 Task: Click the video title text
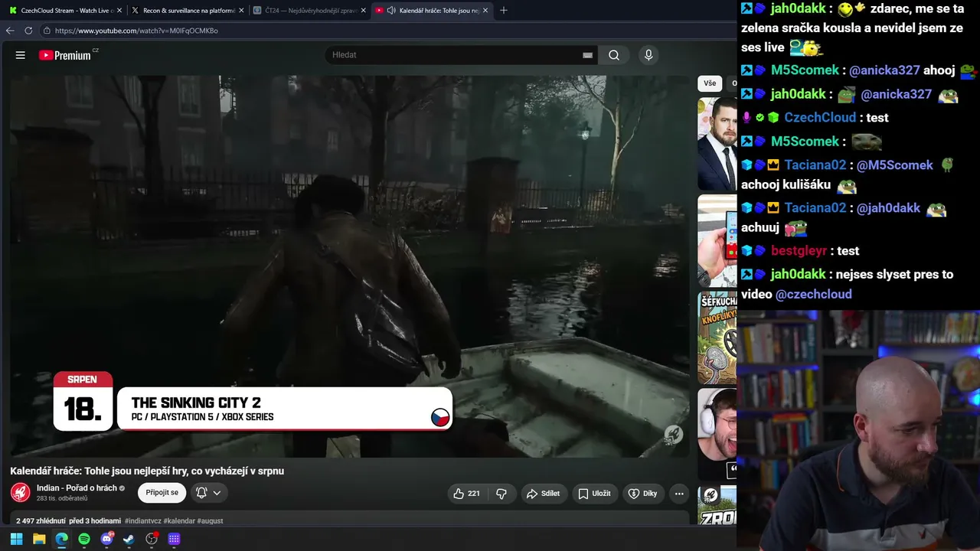pyautogui.click(x=147, y=471)
